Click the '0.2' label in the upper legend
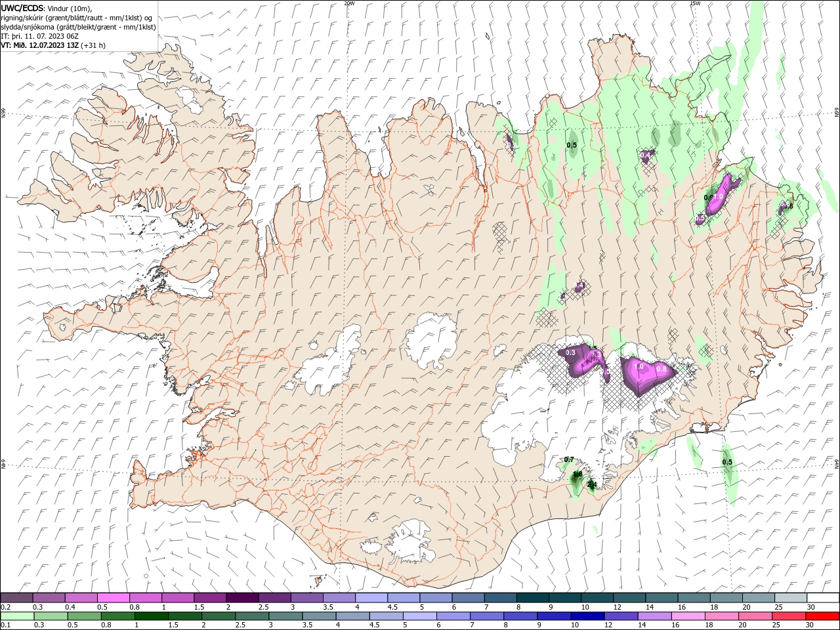840x630 pixels. point(5,607)
